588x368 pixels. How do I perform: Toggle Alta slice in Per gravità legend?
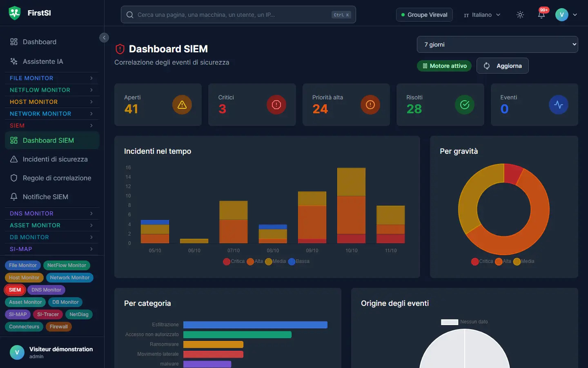pyautogui.click(x=503, y=261)
